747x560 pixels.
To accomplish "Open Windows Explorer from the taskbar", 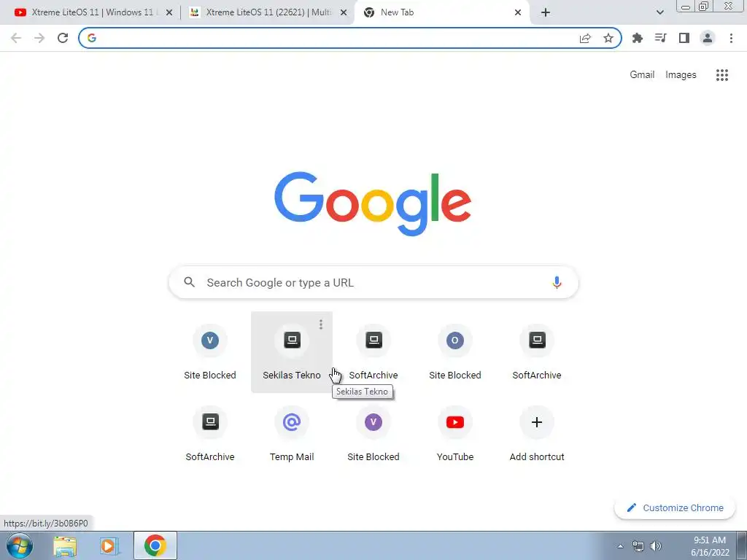I will click(65, 546).
